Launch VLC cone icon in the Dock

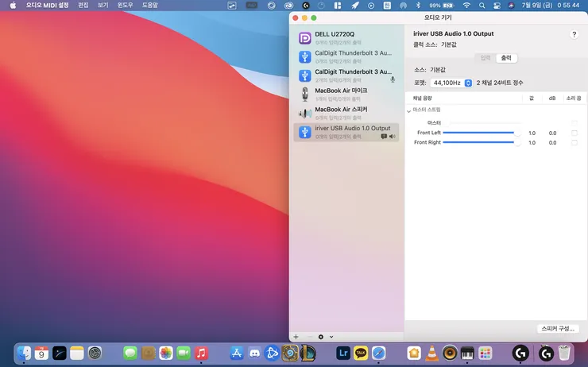coord(432,353)
